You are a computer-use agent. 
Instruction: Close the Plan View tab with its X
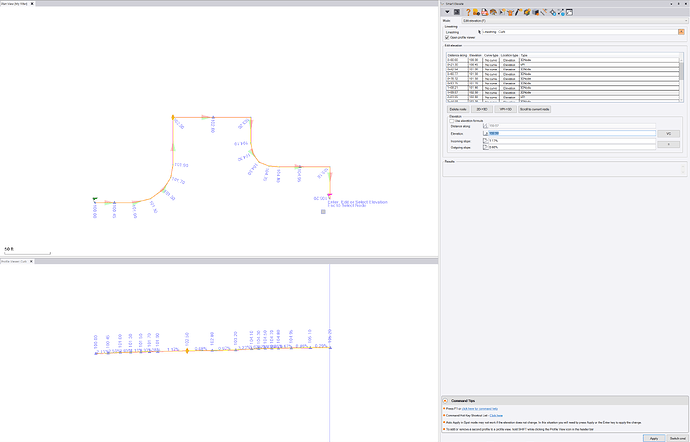click(x=32, y=4)
